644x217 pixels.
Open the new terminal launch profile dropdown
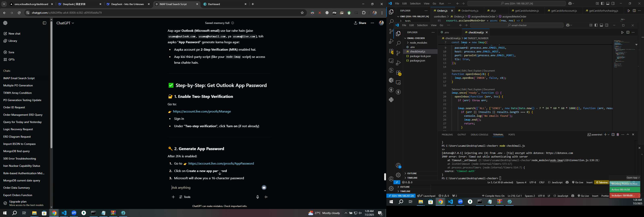[x=609, y=135]
